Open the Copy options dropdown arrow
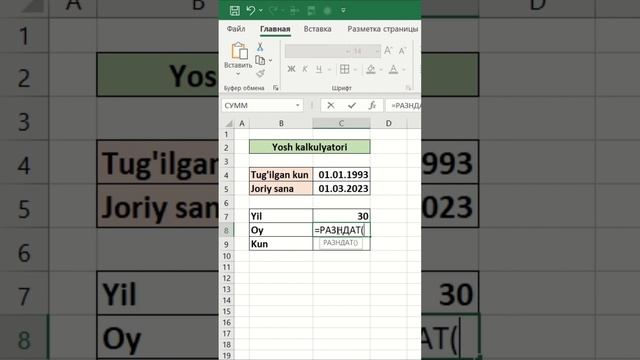640x360 pixels. point(270,60)
